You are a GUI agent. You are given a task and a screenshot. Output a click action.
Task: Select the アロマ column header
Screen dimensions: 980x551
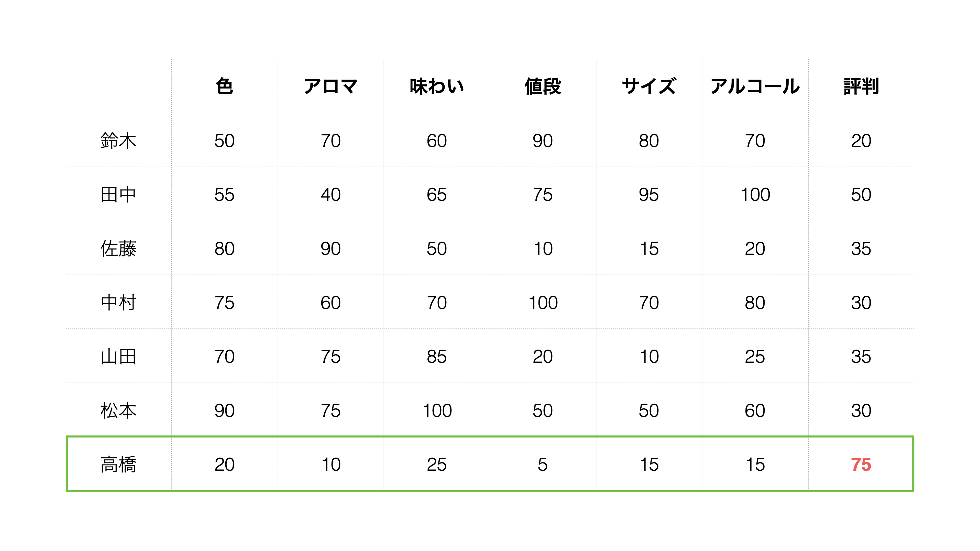click(x=330, y=86)
